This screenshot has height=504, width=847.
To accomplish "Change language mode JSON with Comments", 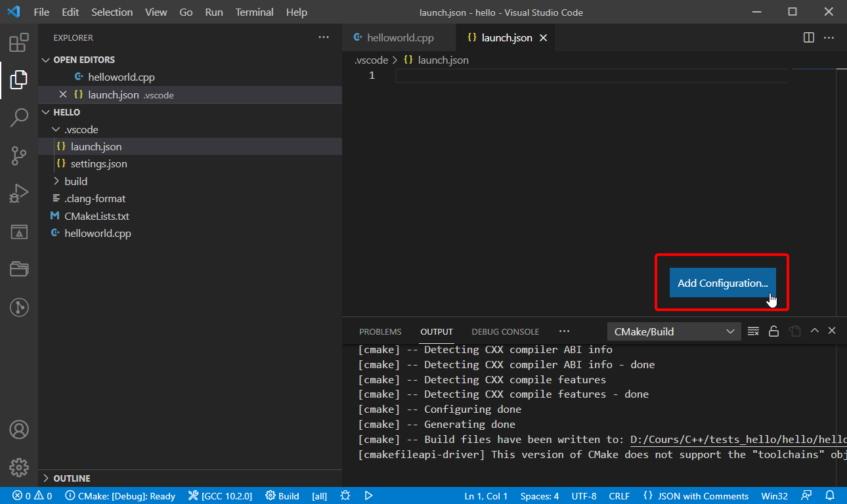I will click(x=696, y=496).
